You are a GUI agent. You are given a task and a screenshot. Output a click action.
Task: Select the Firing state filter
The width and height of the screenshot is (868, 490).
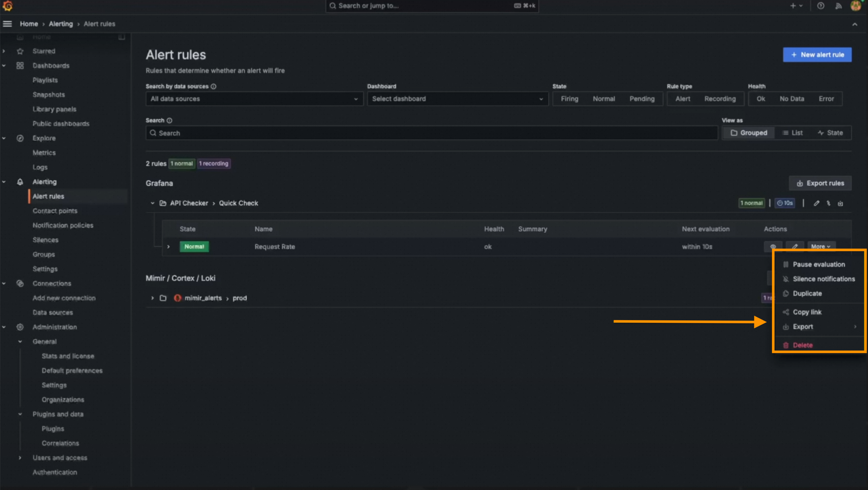(569, 99)
